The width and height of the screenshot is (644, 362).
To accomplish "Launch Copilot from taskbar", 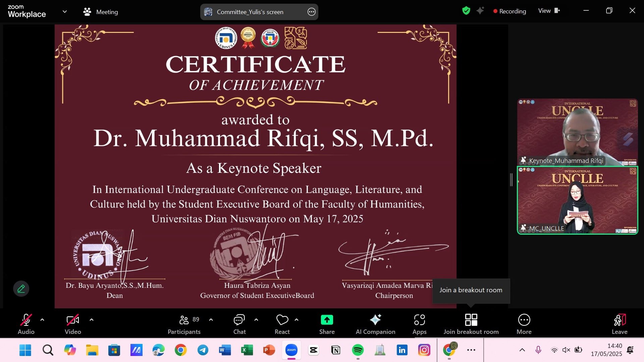I will click(70, 350).
